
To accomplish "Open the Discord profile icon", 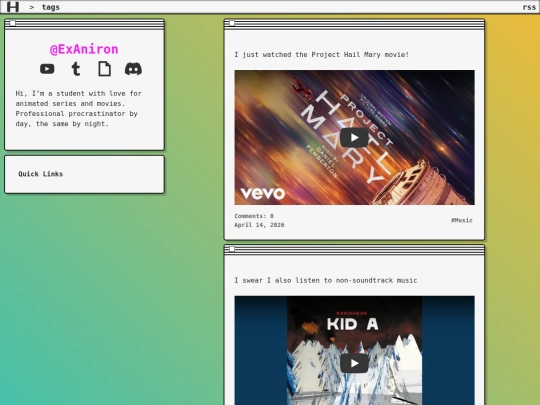I will (x=133, y=69).
